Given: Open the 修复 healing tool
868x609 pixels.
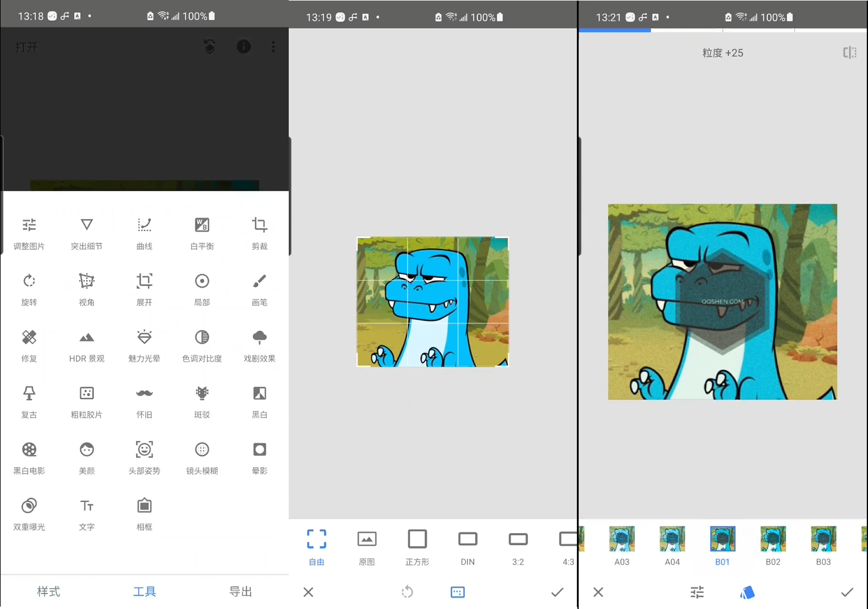Looking at the screenshot, I should click(29, 346).
